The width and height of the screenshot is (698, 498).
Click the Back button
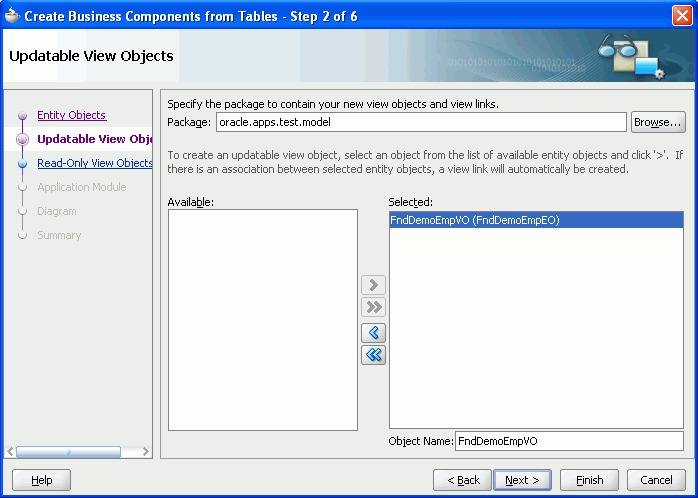(462, 480)
